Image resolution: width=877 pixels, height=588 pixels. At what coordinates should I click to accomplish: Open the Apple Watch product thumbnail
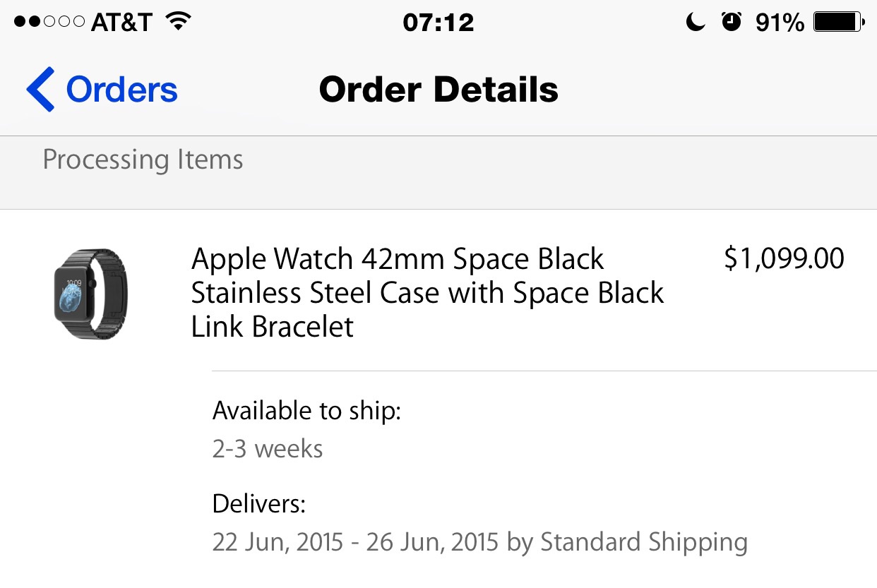(x=91, y=292)
